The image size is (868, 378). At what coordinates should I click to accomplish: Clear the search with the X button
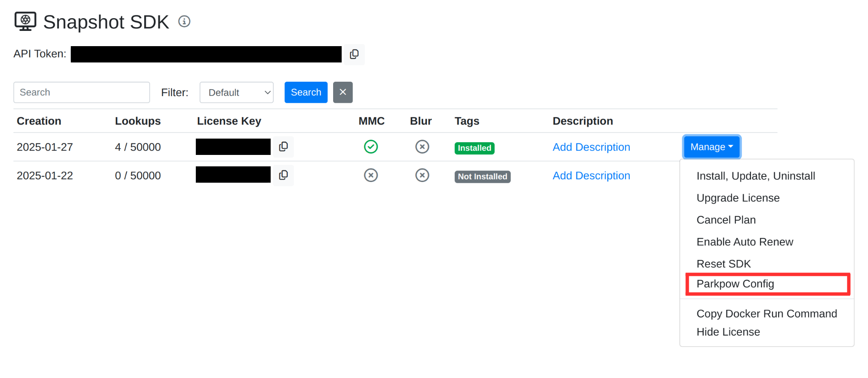pos(343,92)
